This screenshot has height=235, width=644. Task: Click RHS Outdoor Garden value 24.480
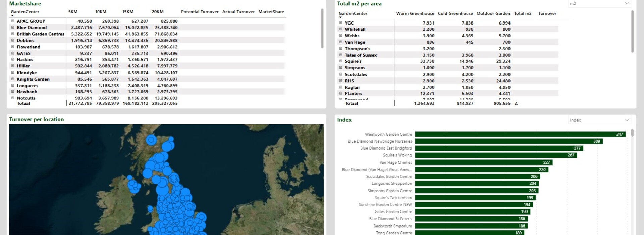point(503,81)
